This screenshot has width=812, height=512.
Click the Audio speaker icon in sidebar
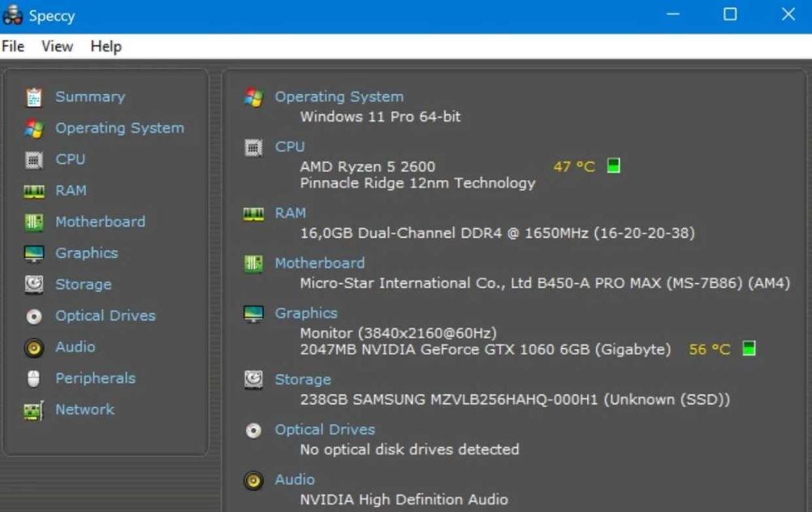[34, 348]
